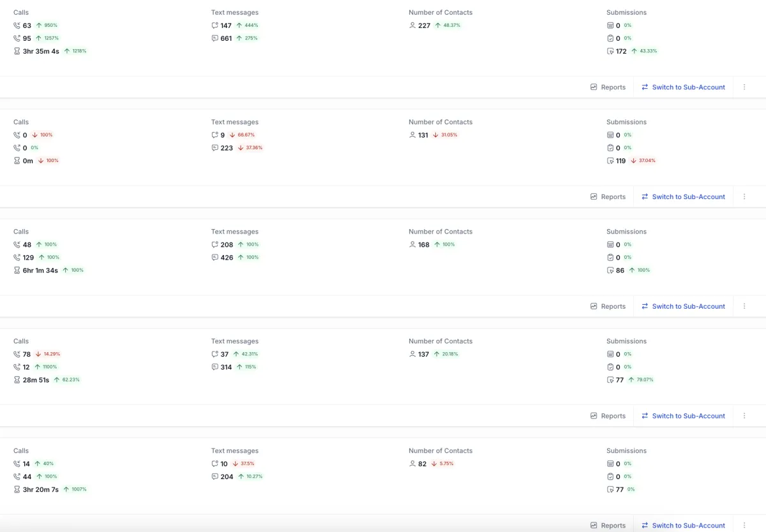Click the submission icon next to 119
This screenshot has width=766, height=532.
click(x=610, y=161)
